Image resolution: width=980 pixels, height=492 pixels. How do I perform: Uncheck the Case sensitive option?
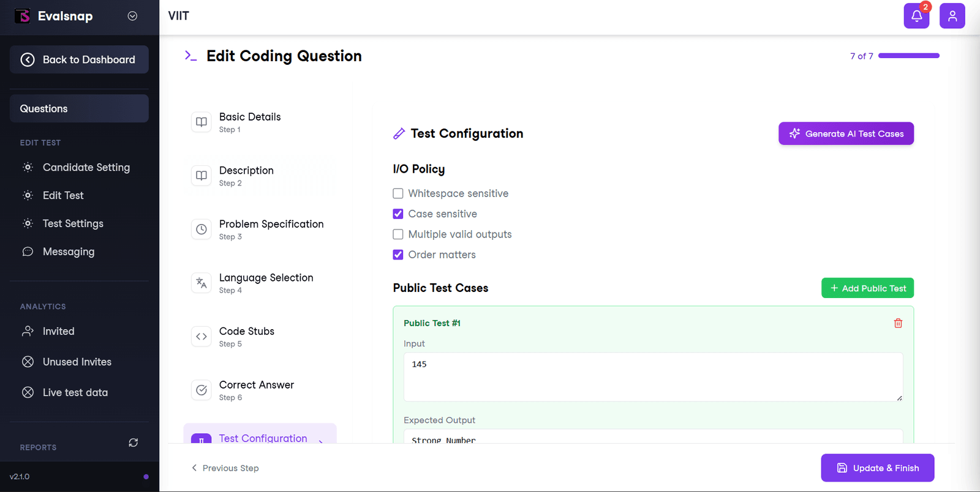pyautogui.click(x=398, y=214)
